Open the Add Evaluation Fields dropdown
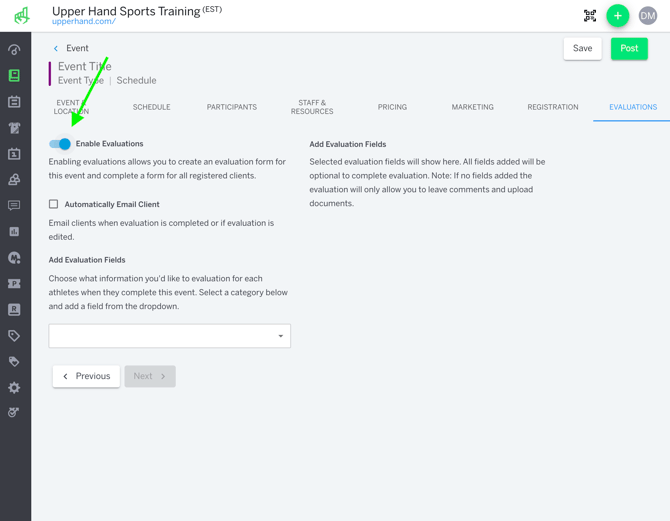Image resolution: width=670 pixels, height=521 pixels. point(169,336)
